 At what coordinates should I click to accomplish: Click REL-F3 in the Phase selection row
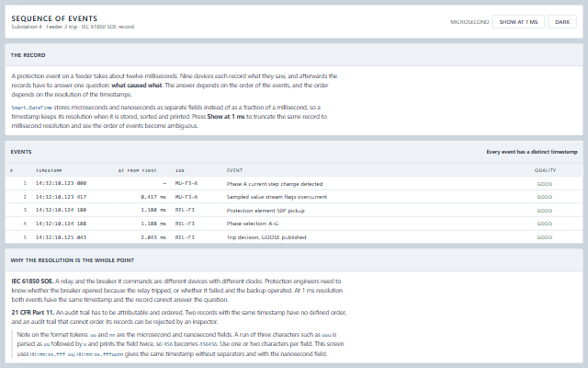tap(185, 224)
